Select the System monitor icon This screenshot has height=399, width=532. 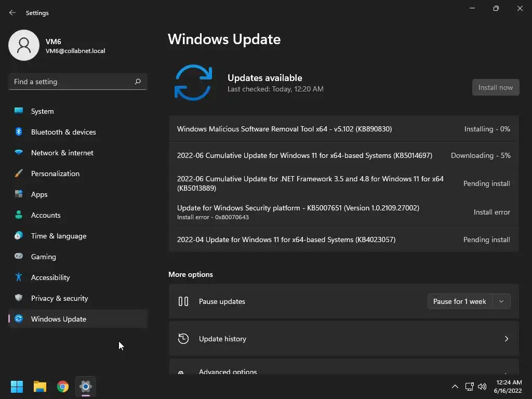(19, 111)
